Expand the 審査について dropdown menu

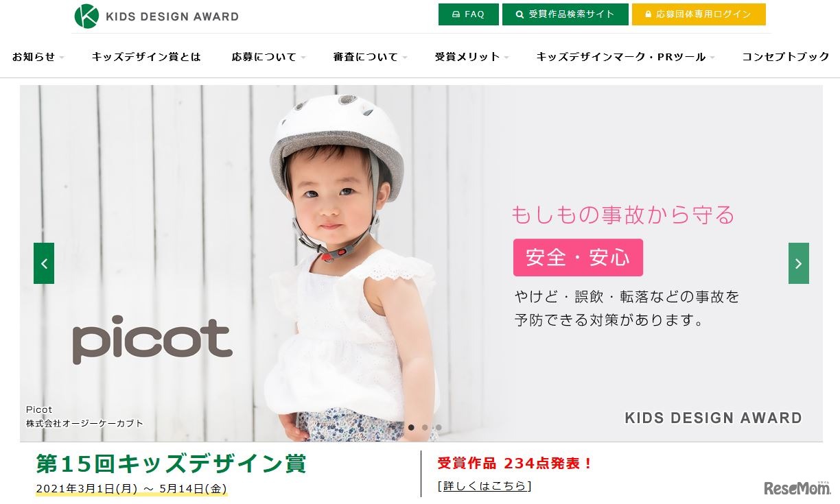371,57
